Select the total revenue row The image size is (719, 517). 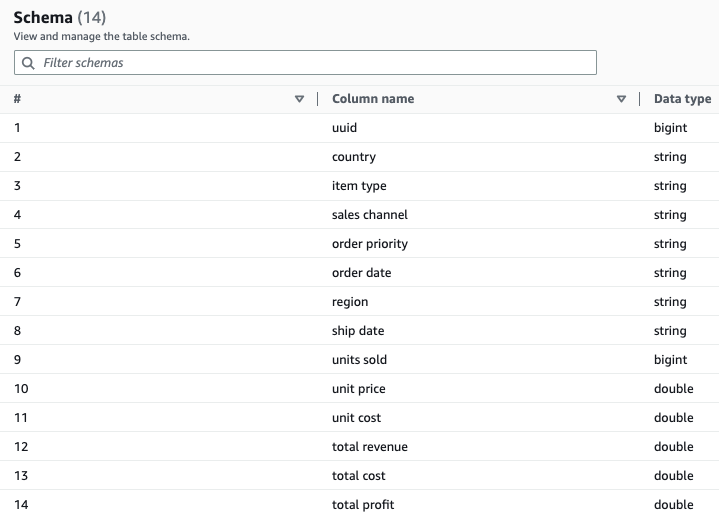(360, 446)
